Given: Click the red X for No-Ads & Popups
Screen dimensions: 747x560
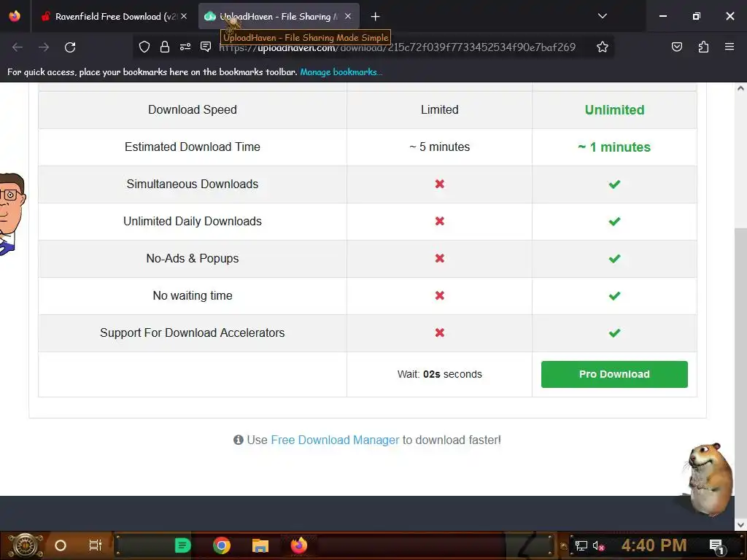Looking at the screenshot, I should 440,258.
